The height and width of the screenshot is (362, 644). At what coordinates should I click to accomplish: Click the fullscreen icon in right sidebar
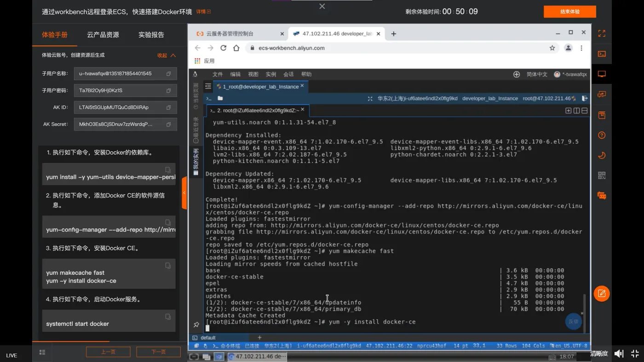coord(602,34)
